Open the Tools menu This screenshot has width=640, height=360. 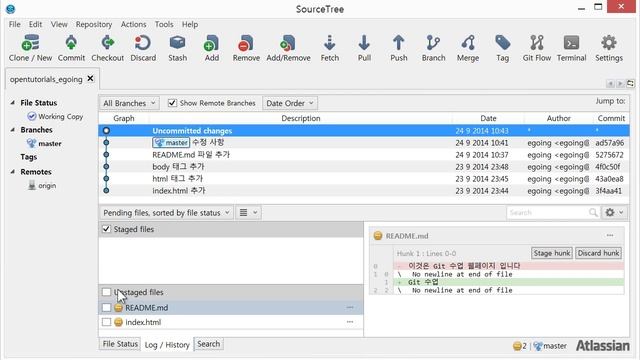pyautogui.click(x=164, y=24)
